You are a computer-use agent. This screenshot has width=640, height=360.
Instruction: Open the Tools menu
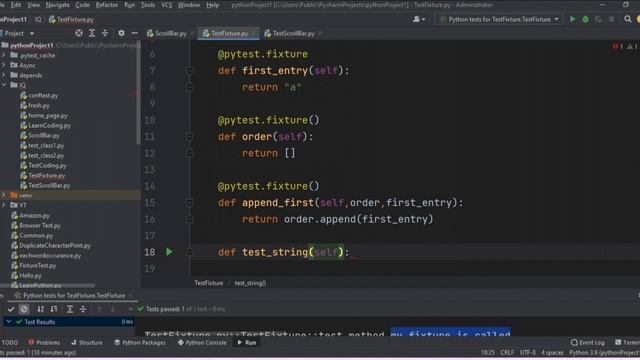148,5
